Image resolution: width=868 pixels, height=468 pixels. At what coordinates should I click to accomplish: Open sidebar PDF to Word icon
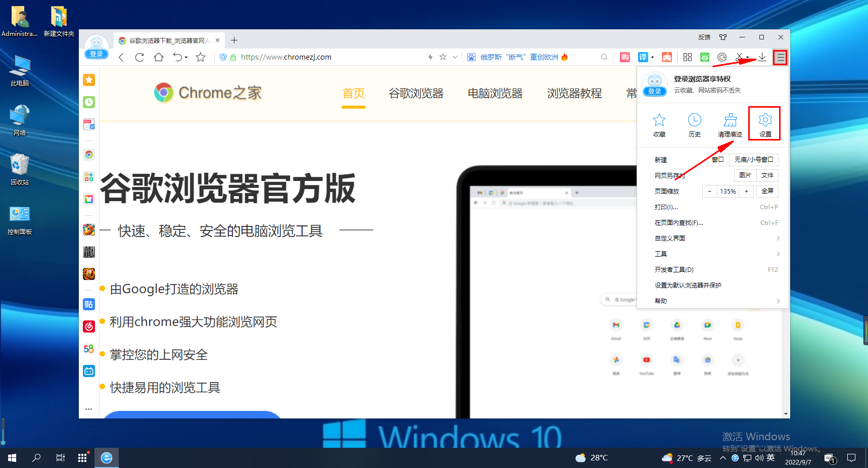point(89,124)
